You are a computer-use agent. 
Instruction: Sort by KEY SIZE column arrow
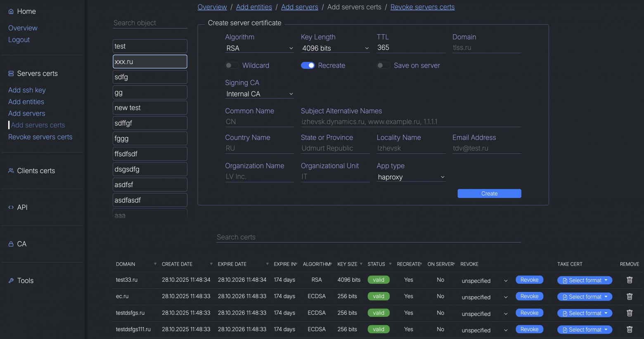coord(361,264)
